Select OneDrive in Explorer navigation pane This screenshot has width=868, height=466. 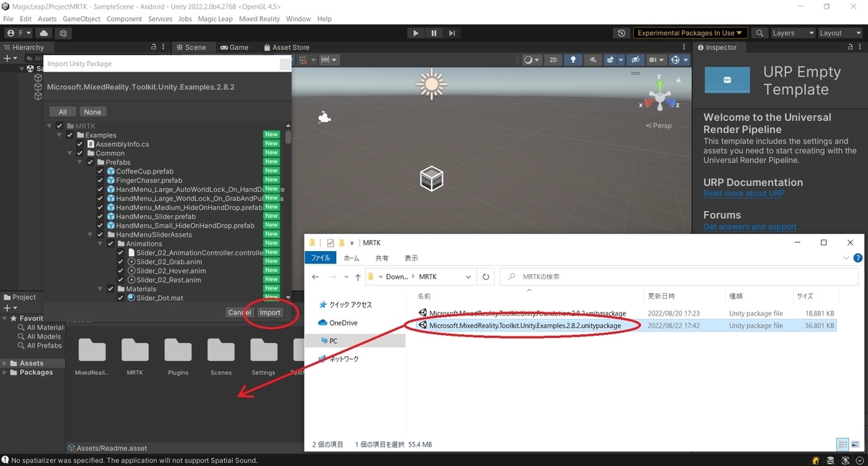[x=344, y=323]
